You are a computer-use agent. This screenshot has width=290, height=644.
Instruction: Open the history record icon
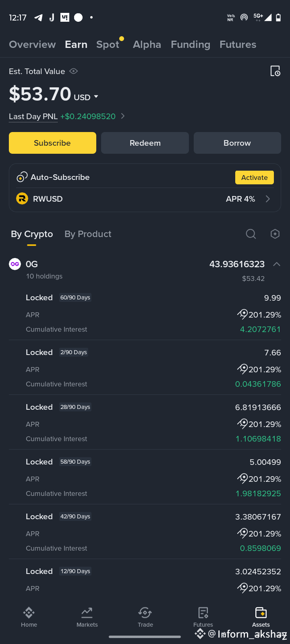(275, 71)
